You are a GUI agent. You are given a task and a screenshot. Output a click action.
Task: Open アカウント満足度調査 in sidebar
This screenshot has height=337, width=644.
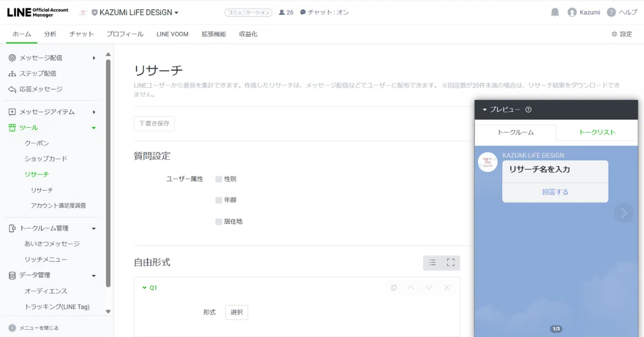point(58,206)
